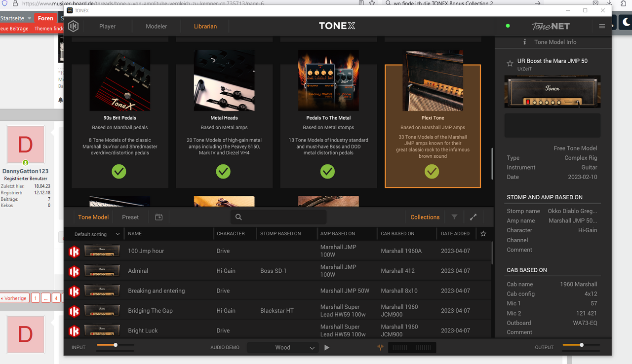Click 'Boss SD-1' stomp cell
Screen dimensions: 632x364
[273, 271]
